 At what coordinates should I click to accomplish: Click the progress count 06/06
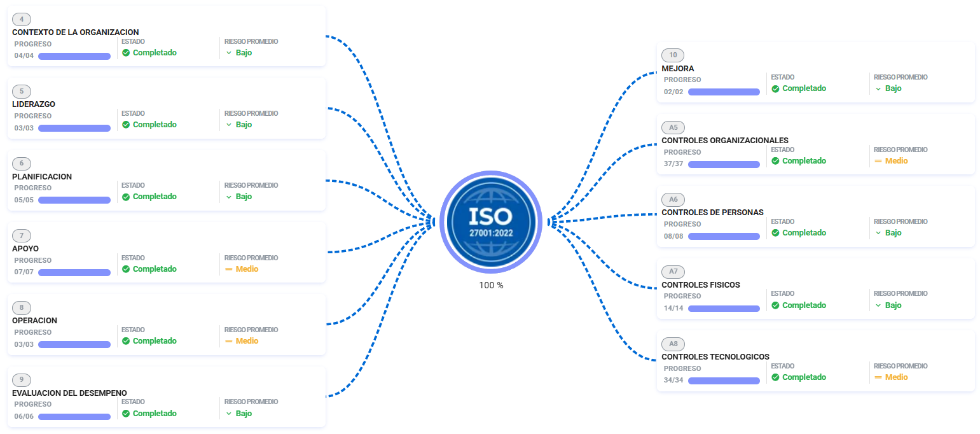click(24, 417)
